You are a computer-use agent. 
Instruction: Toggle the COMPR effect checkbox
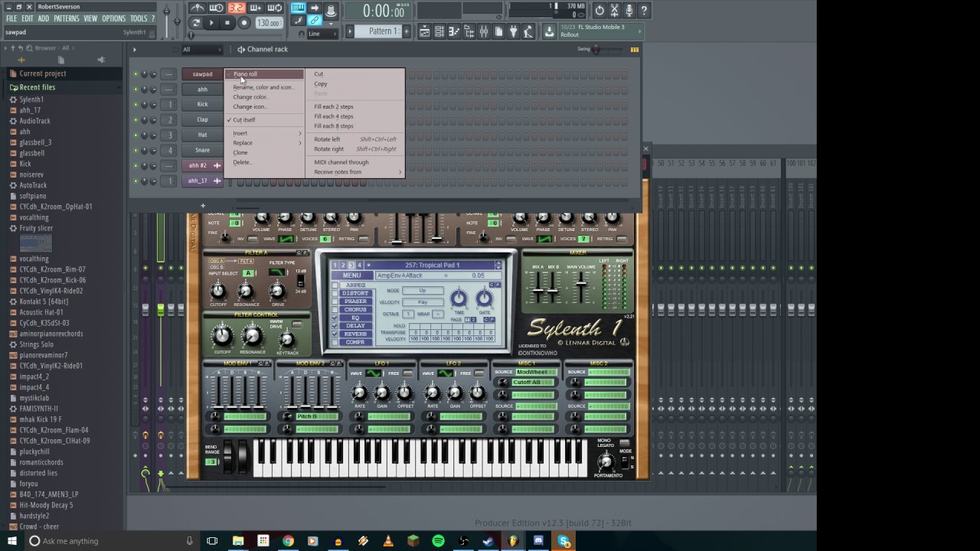coord(335,342)
